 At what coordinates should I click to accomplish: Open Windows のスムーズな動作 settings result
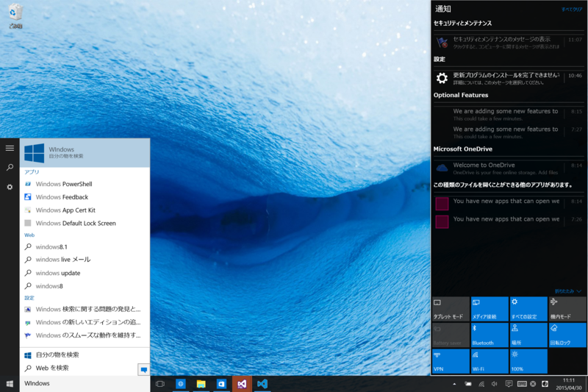tap(85, 335)
